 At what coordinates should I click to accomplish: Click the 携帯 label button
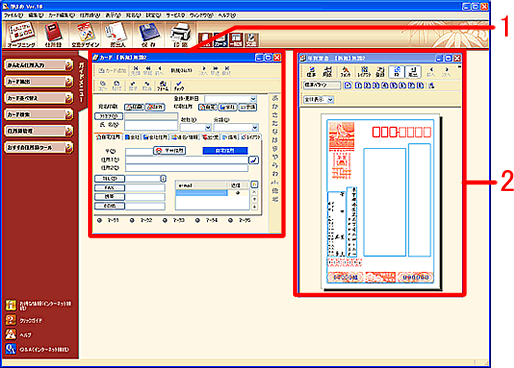click(109, 197)
